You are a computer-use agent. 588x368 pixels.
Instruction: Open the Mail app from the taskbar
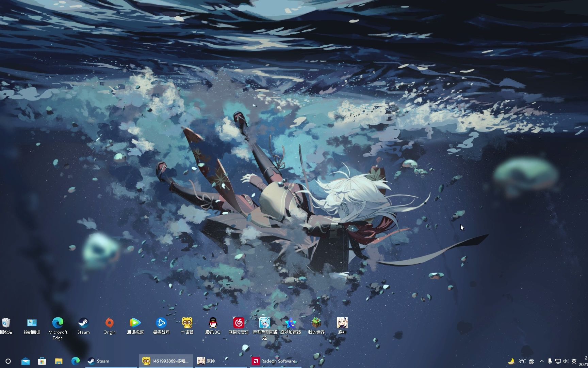click(26, 361)
